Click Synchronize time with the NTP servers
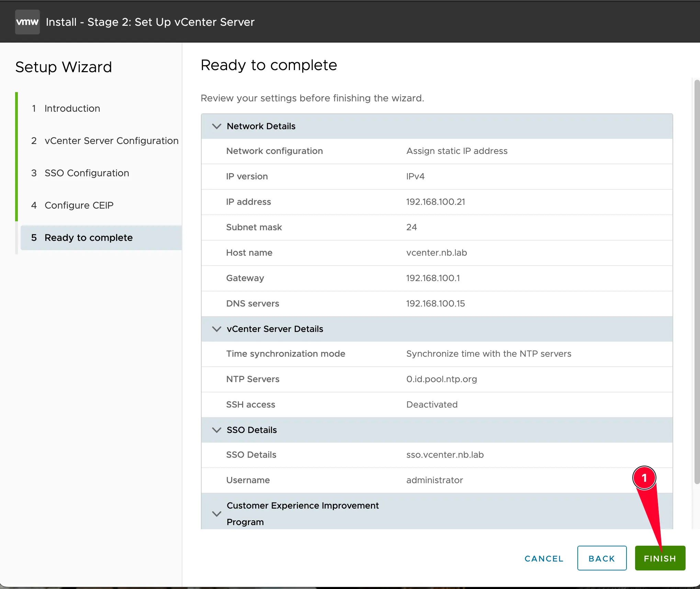Screen dimensions: 700x589 (x=489, y=354)
